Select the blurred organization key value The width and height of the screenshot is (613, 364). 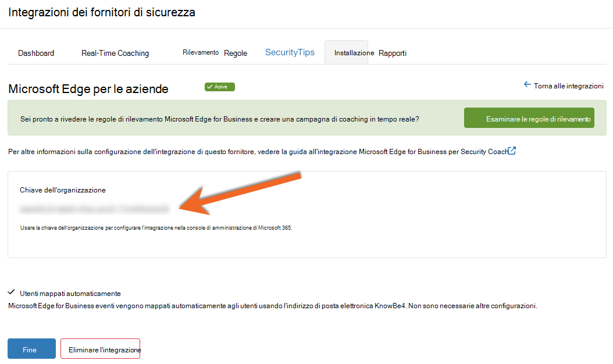click(x=94, y=209)
